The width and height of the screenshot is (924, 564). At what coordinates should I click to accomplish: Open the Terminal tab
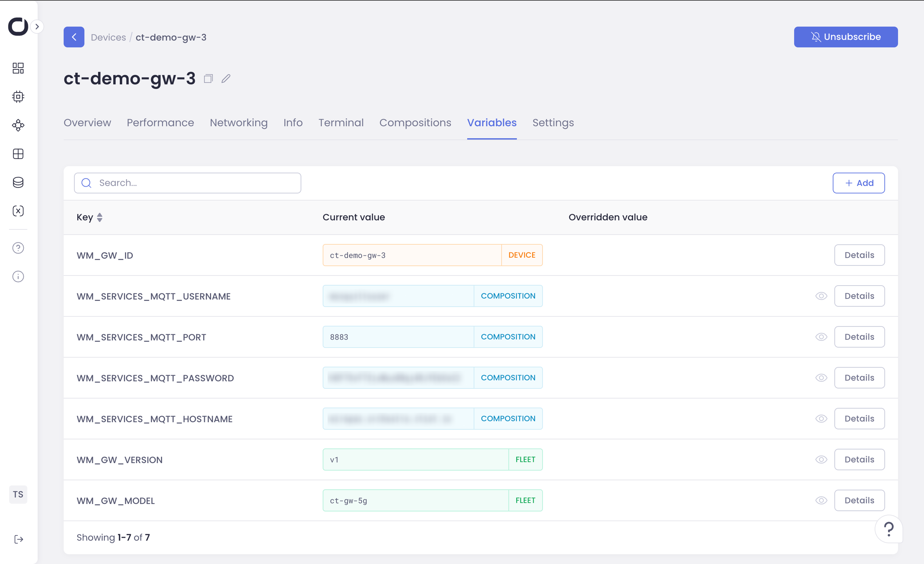point(341,123)
